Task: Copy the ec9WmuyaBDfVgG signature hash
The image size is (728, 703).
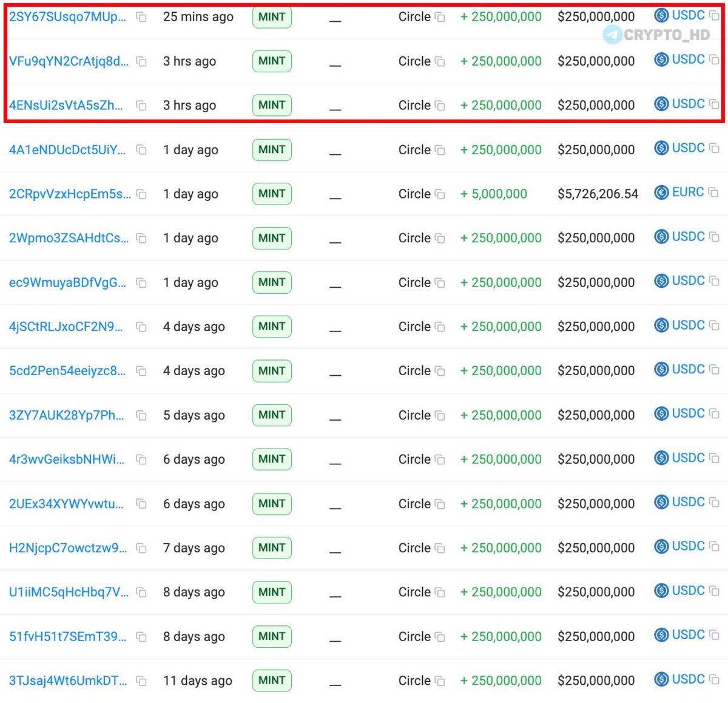Action: click(141, 283)
